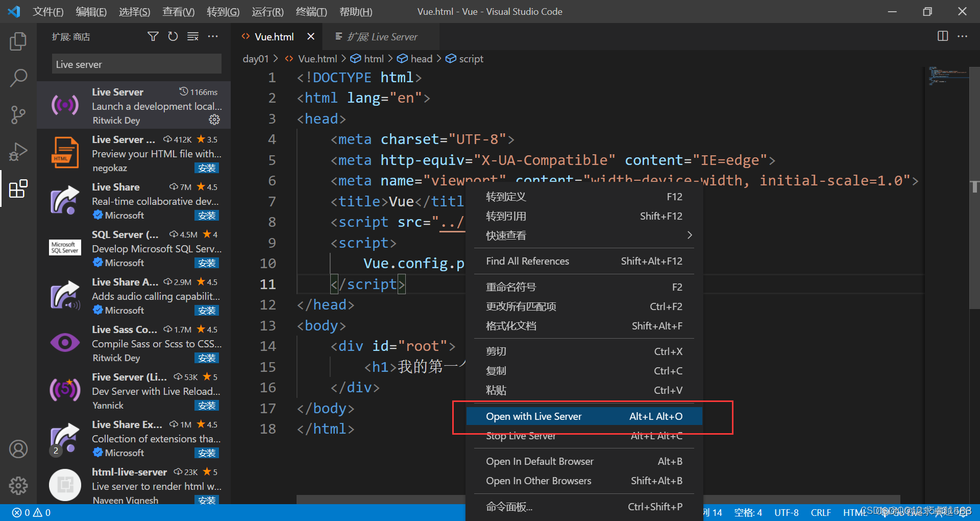The height and width of the screenshot is (521, 980).
Task: Open extensions panel more actions menu
Action: point(213,36)
